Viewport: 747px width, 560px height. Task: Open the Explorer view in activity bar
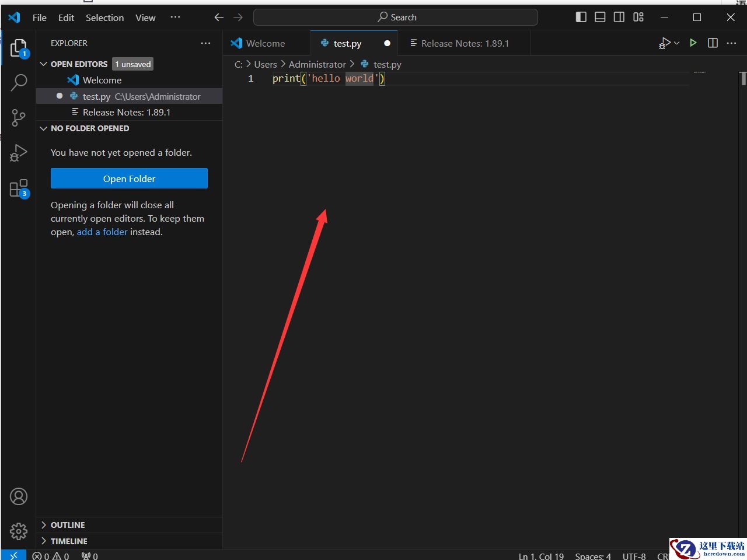19,48
